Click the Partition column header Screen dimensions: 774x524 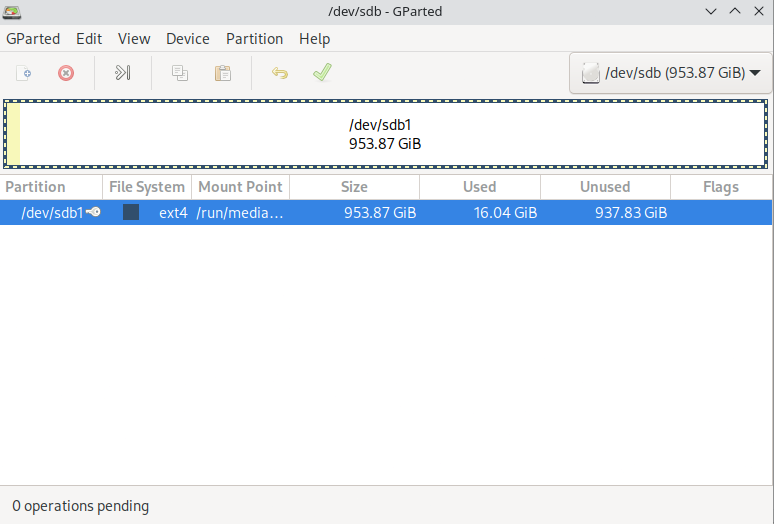[x=51, y=187]
